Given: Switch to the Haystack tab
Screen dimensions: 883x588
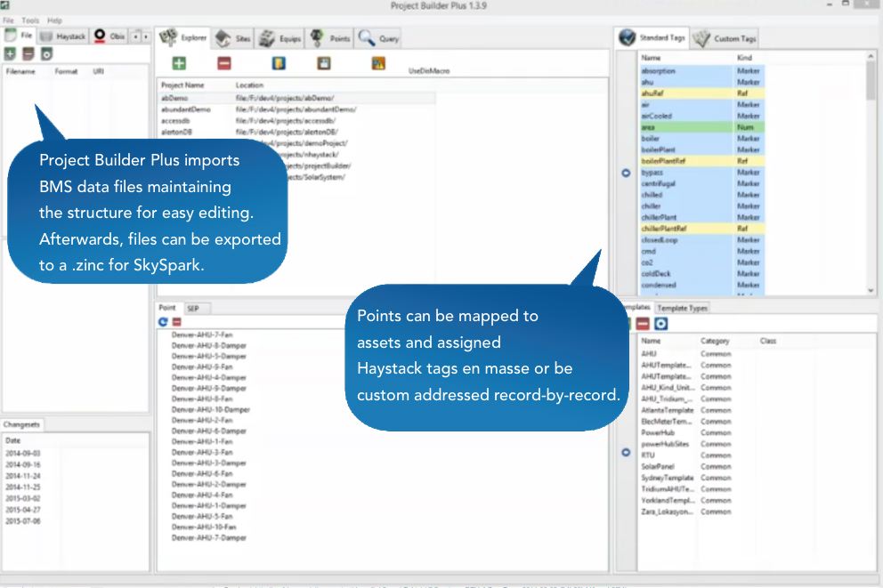Looking at the screenshot, I should click(63, 36).
